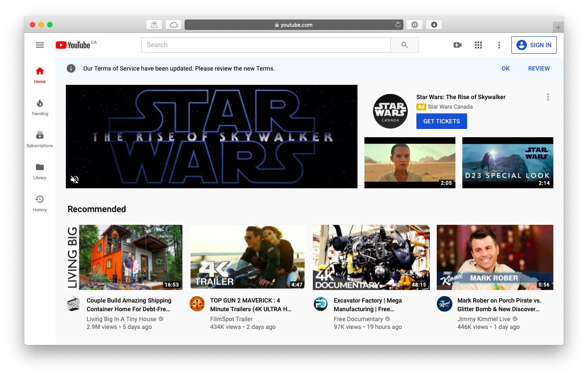The image size is (588, 377).
Task: Open the D23 Special Look thumbnail
Action: (x=508, y=163)
